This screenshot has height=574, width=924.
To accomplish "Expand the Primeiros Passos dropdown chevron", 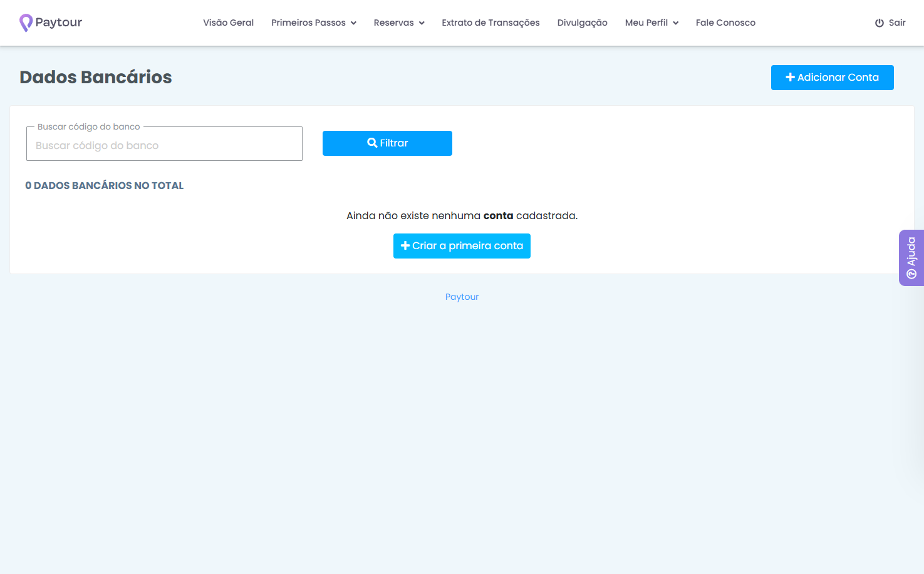I will pos(353,23).
